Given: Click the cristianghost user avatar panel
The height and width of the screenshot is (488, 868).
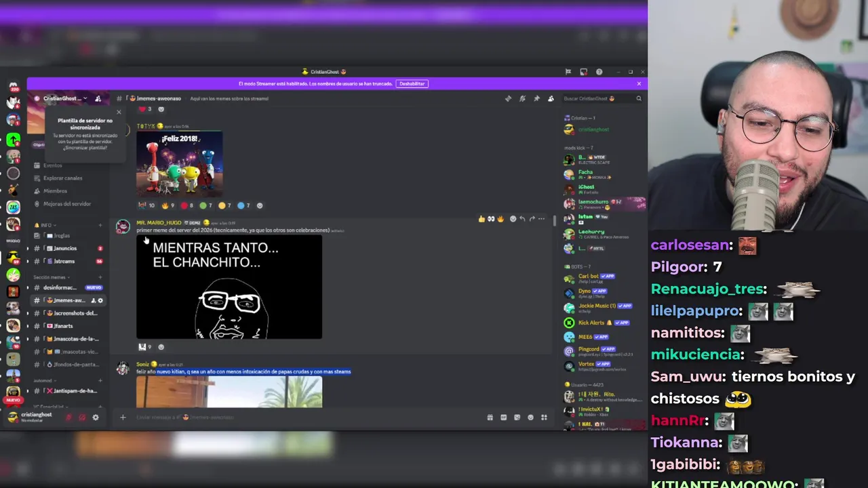Looking at the screenshot, I should [x=31, y=417].
